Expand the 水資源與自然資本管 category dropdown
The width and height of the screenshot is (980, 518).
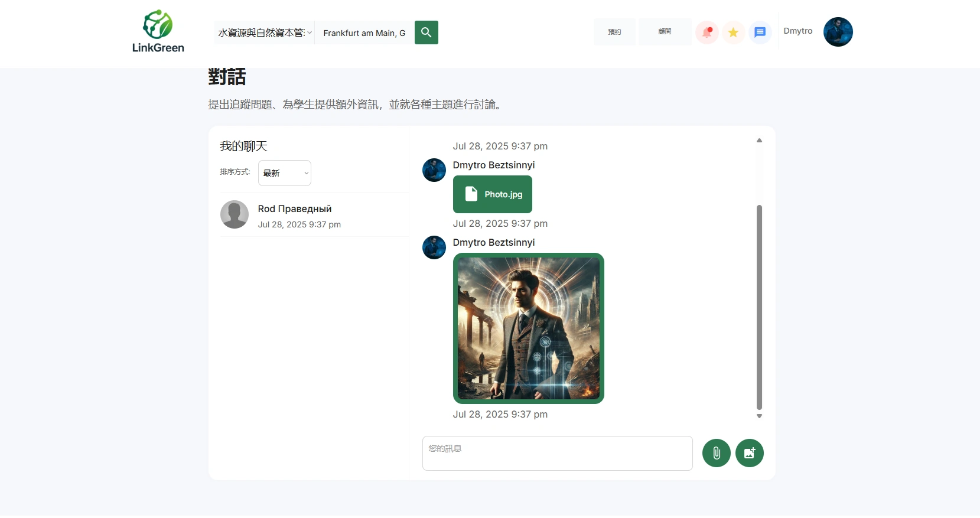click(x=264, y=32)
